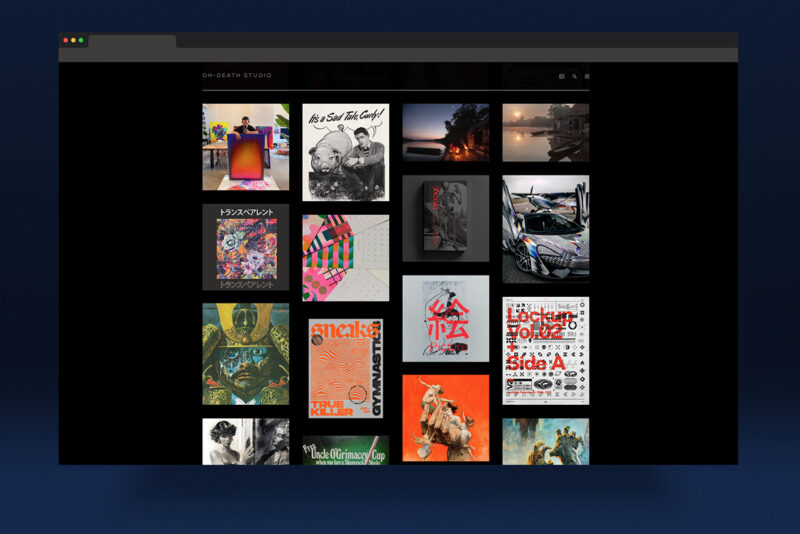Open the misty sunrise boathouse photo
The image size is (800, 534).
(545, 132)
